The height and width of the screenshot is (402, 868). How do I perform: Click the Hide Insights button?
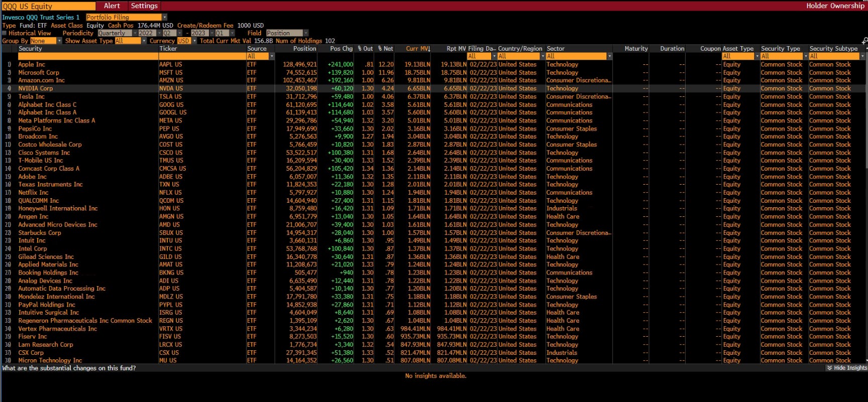(x=847, y=368)
